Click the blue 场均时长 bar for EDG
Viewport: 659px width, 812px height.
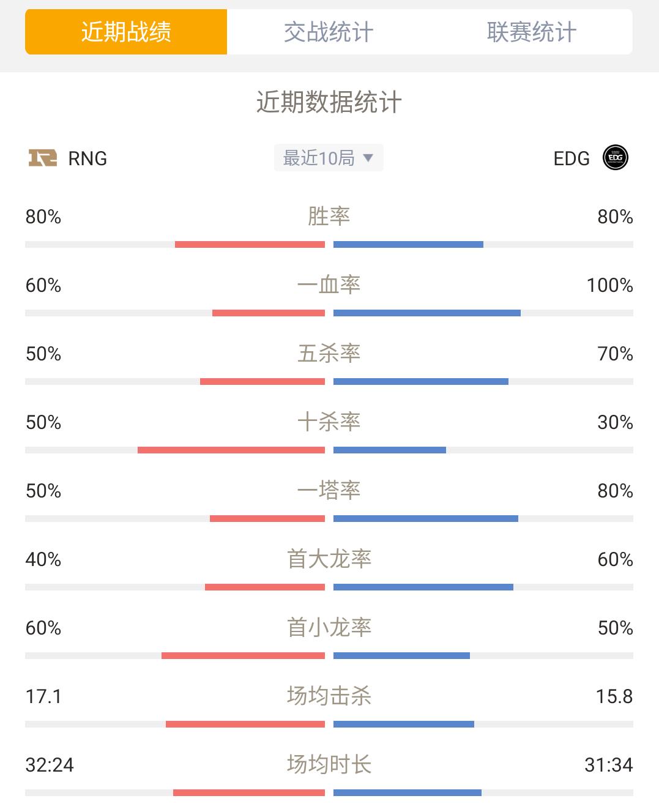408,793
